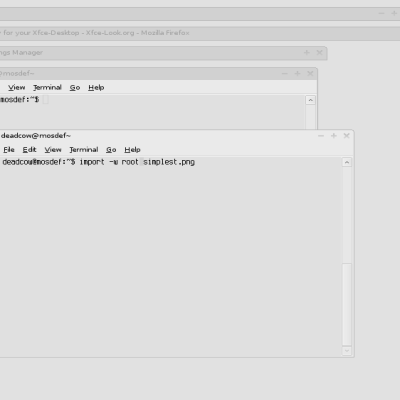Click the import command text simplest.png
The image size is (400, 400).
169,162
